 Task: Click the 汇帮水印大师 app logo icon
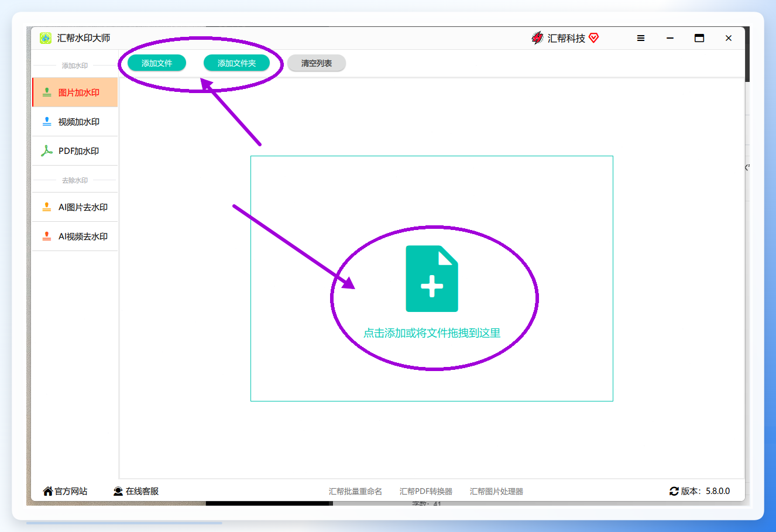coord(46,38)
